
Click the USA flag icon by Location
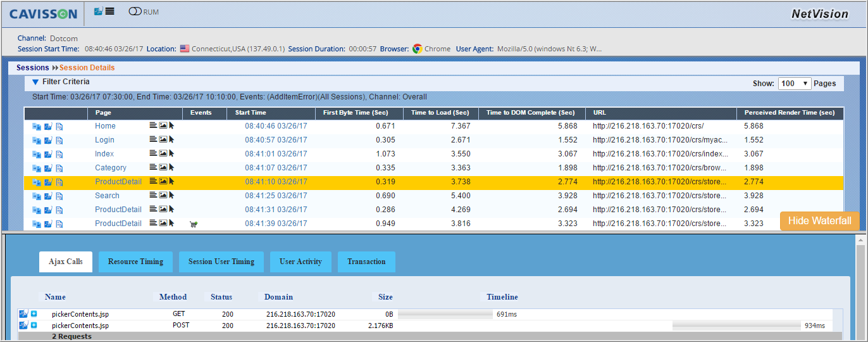(185, 49)
